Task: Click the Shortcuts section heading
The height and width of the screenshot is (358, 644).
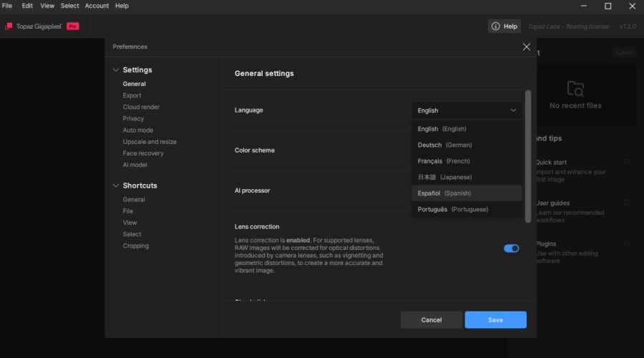Action: [140, 185]
